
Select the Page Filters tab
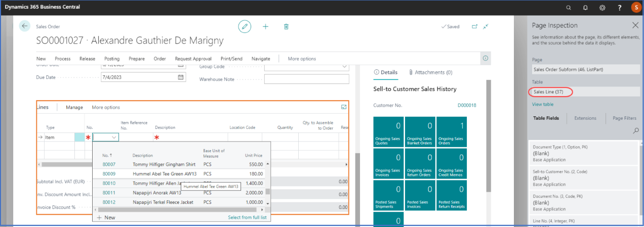(x=624, y=118)
